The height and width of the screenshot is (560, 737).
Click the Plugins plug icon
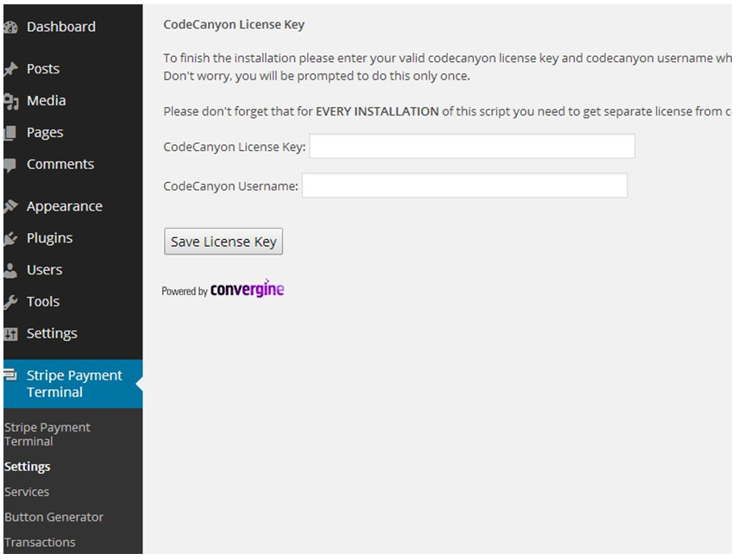(x=10, y=238)
